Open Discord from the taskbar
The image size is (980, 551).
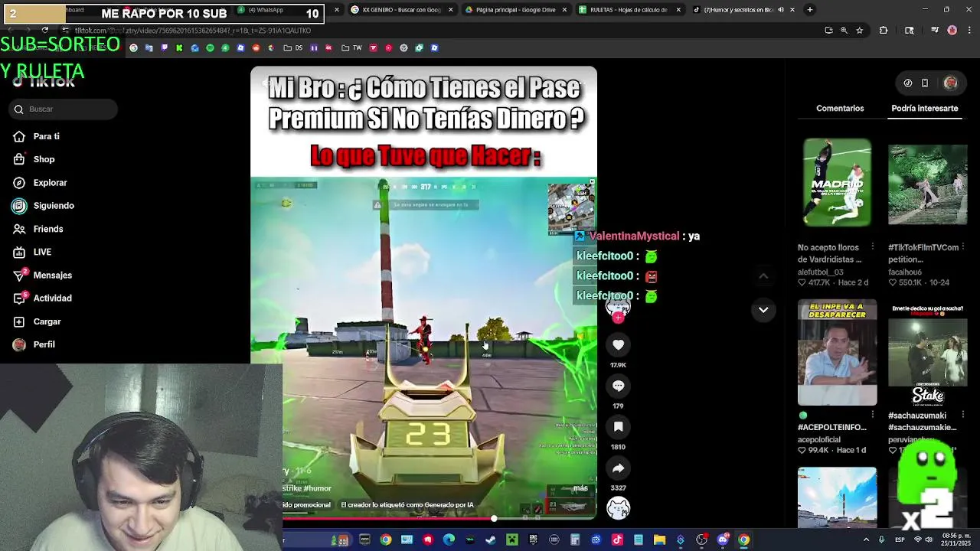pos(723,540)
